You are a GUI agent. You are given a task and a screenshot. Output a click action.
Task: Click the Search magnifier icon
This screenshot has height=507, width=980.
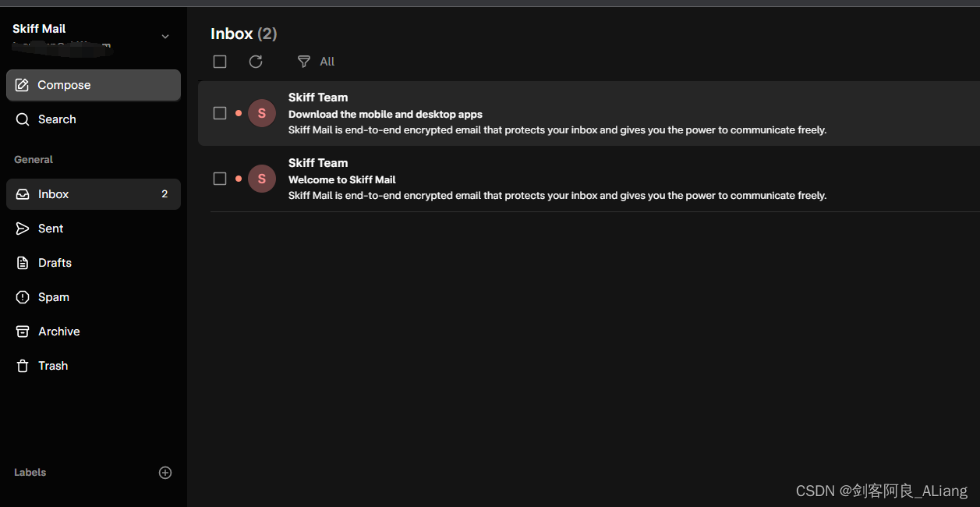23,119
